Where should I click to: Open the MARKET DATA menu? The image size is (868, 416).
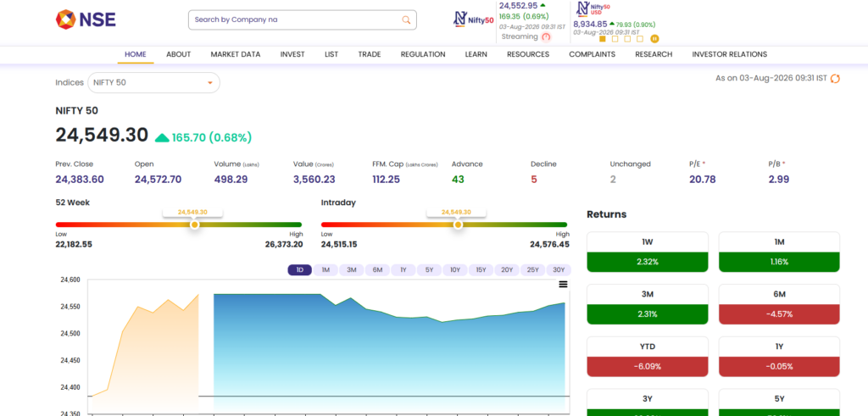point(236,54)
